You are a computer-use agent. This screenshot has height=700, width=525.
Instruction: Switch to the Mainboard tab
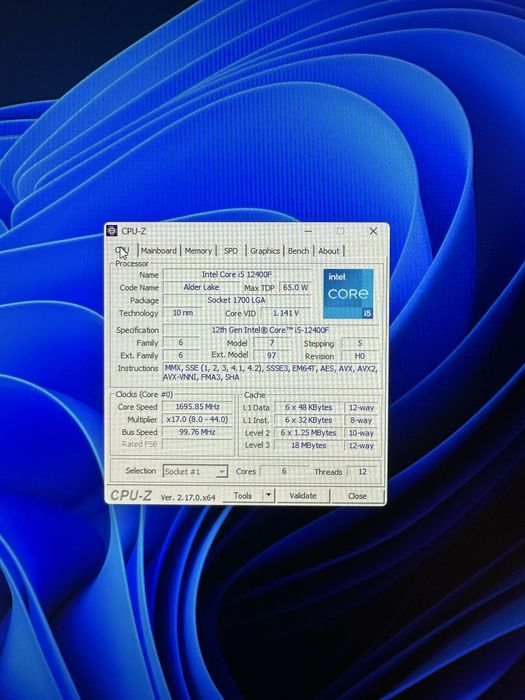(x=159, y=251)
